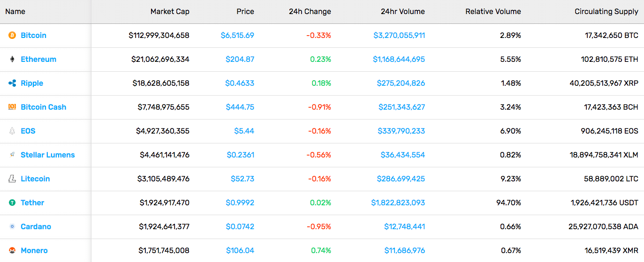Open the Stellar Lumens link
The width and height of the screenshot is (644, 262).
(48, 155)
